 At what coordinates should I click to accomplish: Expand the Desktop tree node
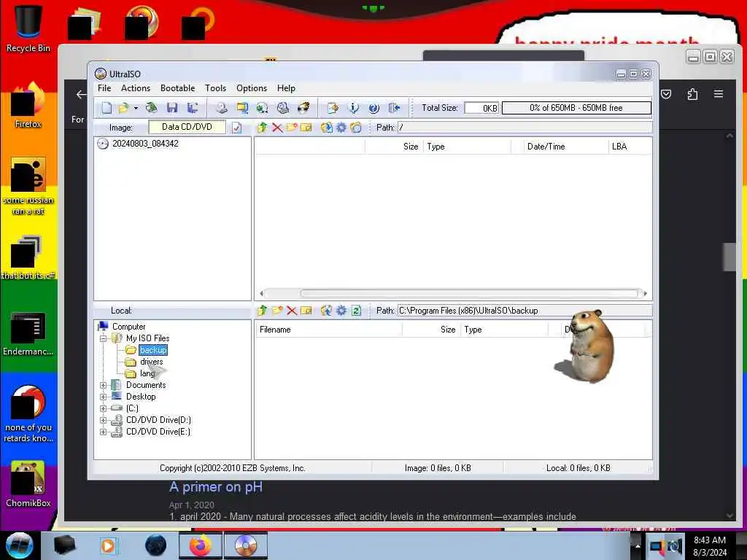click(x=103, y=397)
